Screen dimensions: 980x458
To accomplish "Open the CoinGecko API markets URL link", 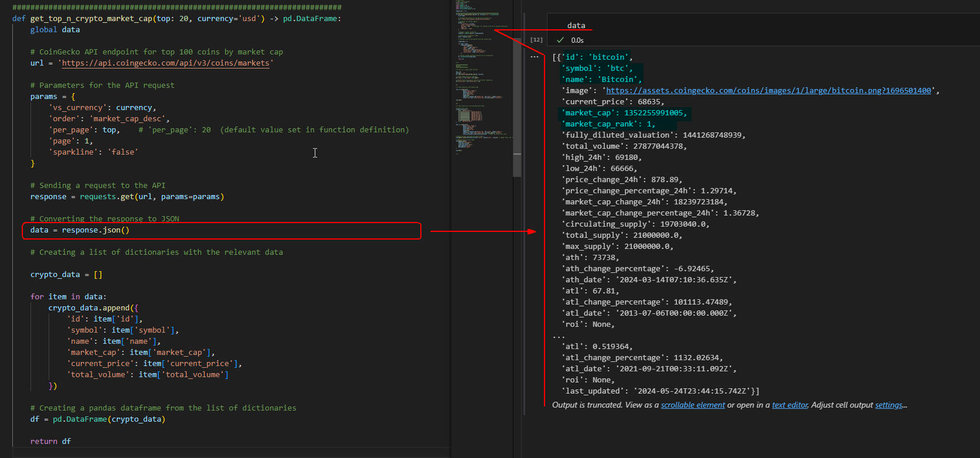I will (x=166, y=63).
